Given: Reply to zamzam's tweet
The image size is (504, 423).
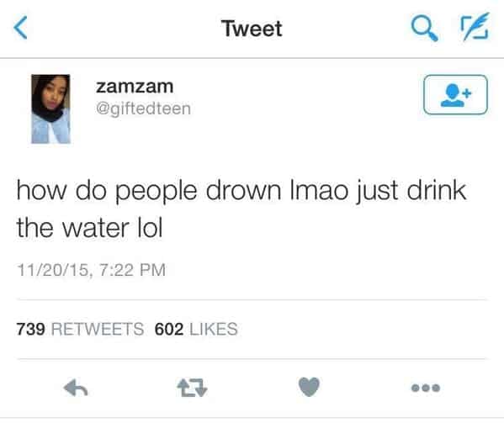Looking at the screenshot, I should 76,388.
